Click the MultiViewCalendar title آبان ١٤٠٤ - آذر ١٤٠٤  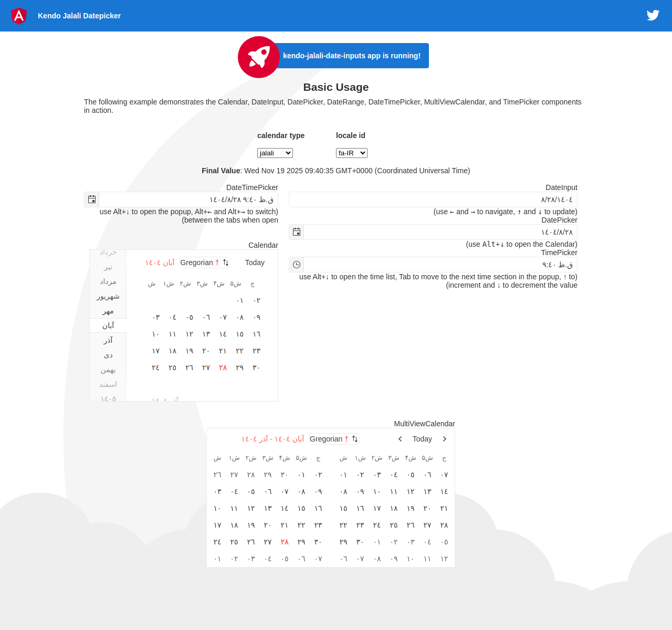point(272,439)
